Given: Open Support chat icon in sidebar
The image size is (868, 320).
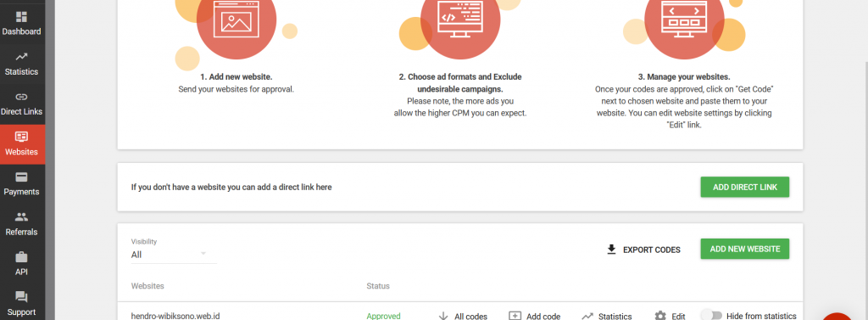Looking at the screenshot, I should click(x=21, y=297).
